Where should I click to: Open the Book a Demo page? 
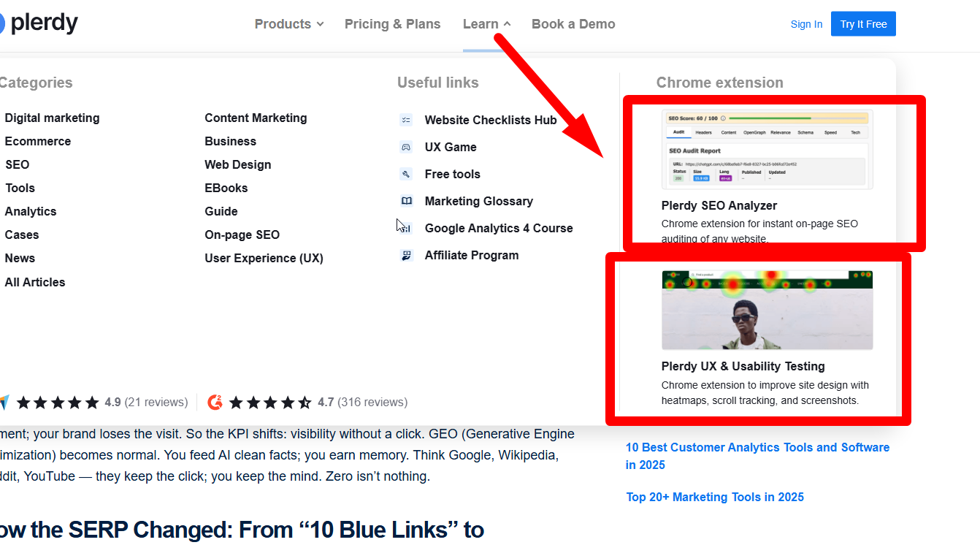coord(573,24)
